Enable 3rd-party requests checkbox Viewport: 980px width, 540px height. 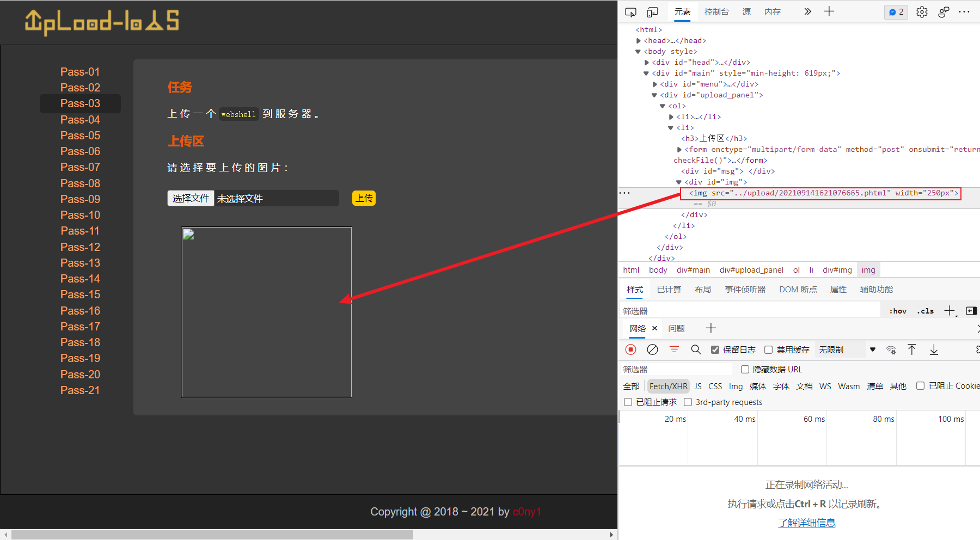[x=688, y=402]
